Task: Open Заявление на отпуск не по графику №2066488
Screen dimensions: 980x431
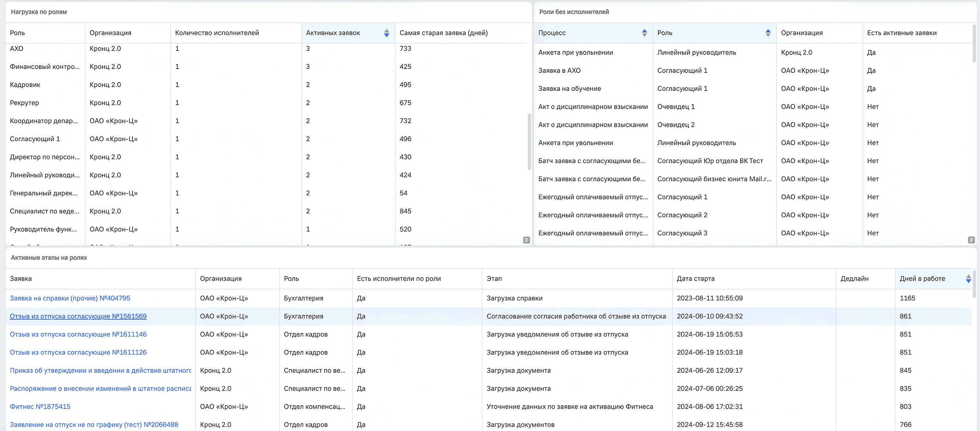Action: [94, 425]
